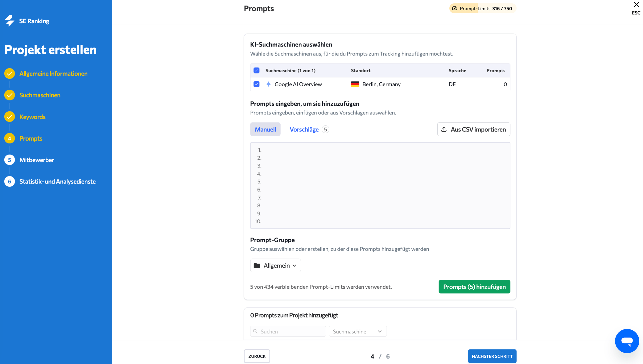Click the step 6 Statistik circle icon

pos(10,181)
